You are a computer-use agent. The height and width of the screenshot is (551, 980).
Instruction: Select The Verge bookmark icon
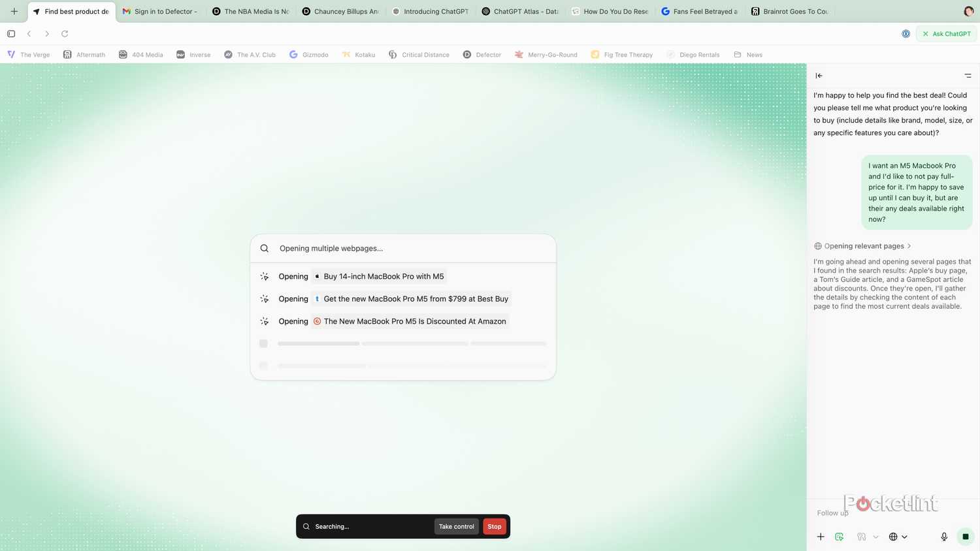(11, 55)
